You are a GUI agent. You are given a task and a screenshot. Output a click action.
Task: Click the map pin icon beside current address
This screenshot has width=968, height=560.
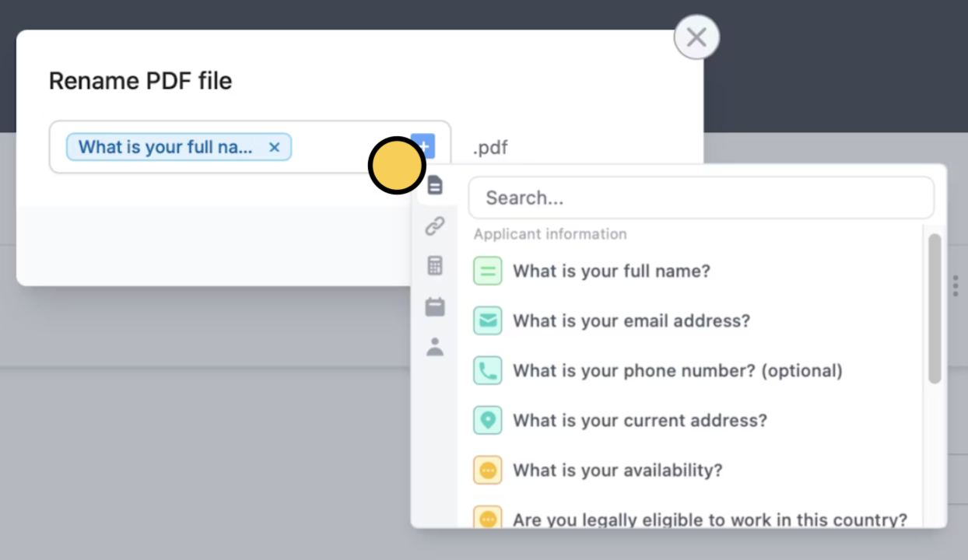click(x=488, y=421)
